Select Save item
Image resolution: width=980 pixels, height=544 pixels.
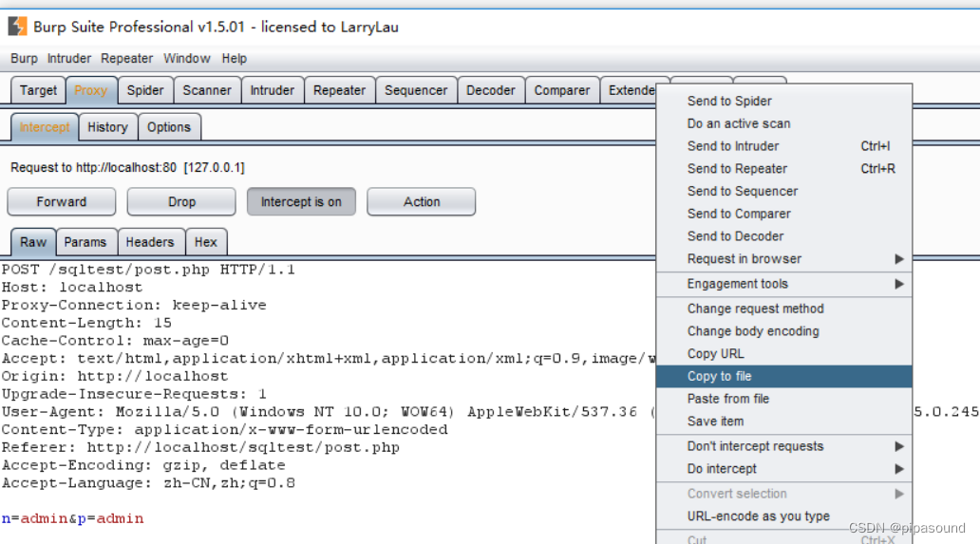(x=783, y=421)
